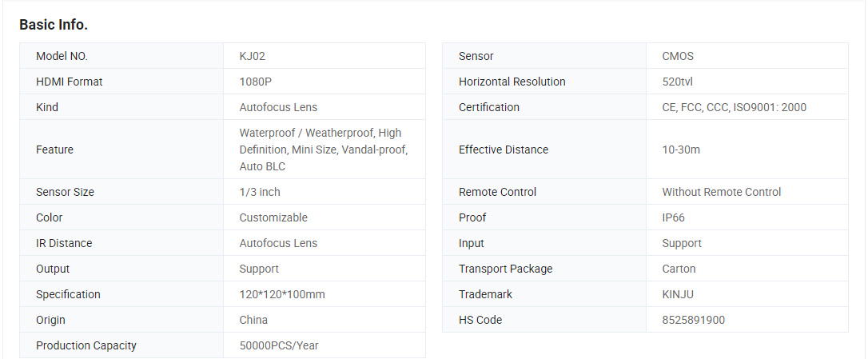Click the Feature label cell
The height and width of the screenshot is (359, 868).
(x=121, y=150)
